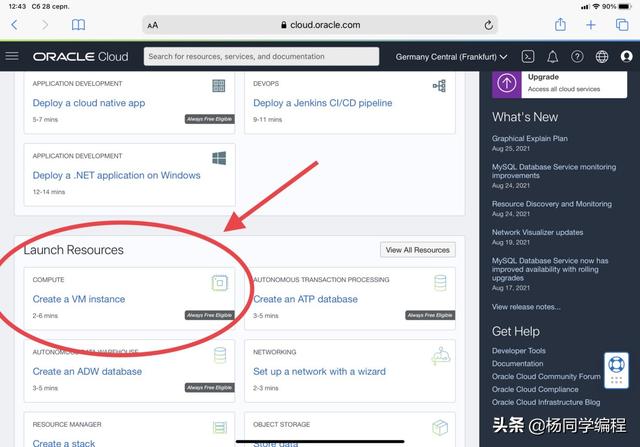Open the Oracle Cloud hamburger navigation menu
The height and width of the screenshot is (447, 640).
tap(12, 56)
